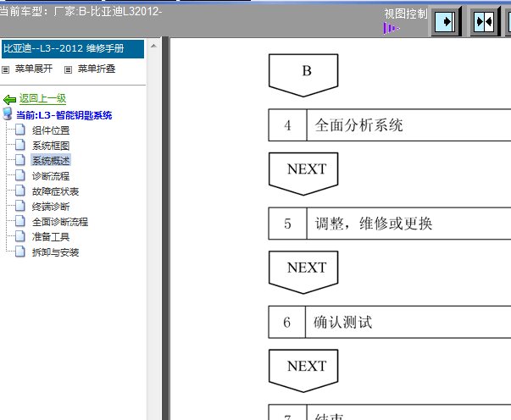Click step 6 确认测试 text

342,323
